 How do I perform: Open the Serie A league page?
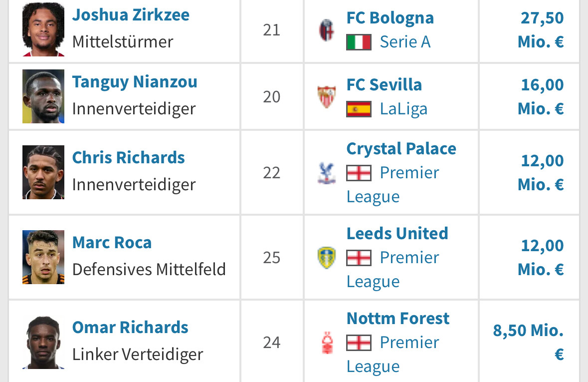click(x=405, y=42)
